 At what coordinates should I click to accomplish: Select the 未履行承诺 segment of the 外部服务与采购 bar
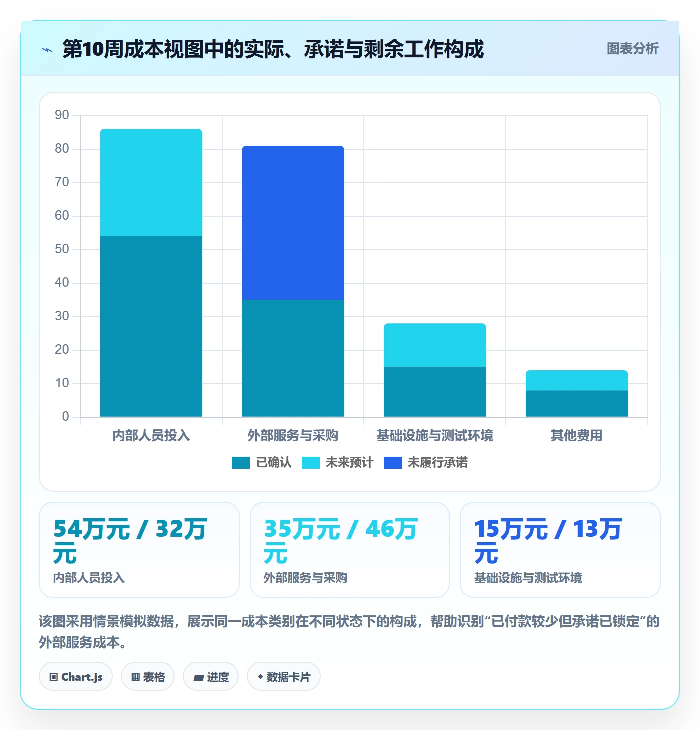293,223
